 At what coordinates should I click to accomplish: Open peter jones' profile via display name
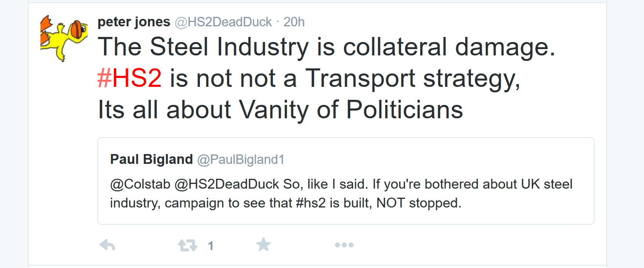pyautogui.click(x=134, y=22)
